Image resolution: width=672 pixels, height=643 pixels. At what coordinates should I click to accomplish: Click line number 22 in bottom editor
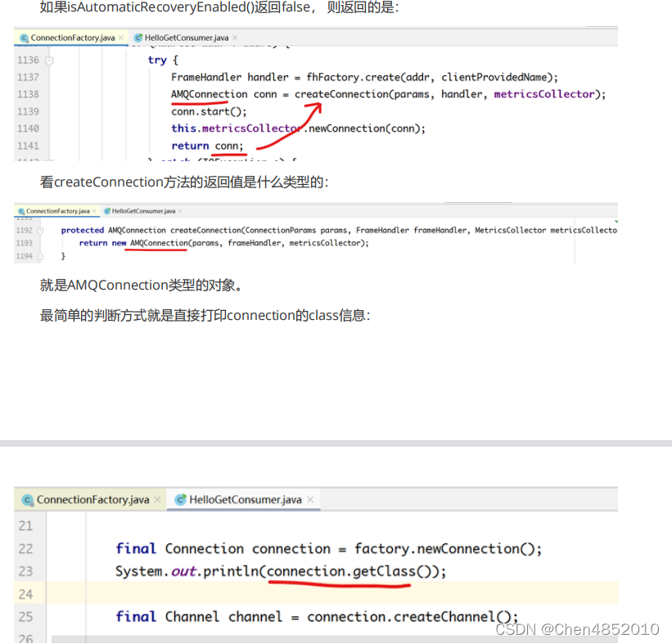(x=25, y=549)
